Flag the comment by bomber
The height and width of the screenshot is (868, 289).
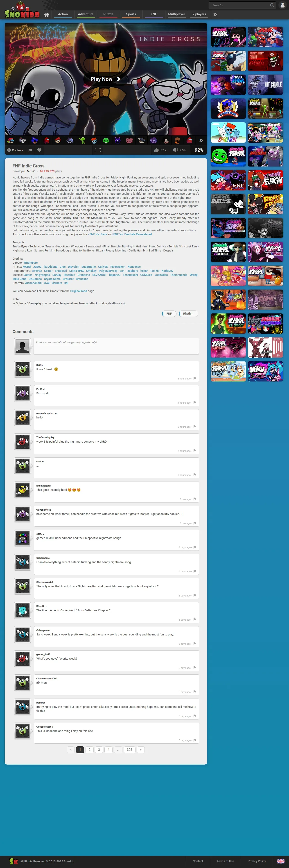click(195, 716)
